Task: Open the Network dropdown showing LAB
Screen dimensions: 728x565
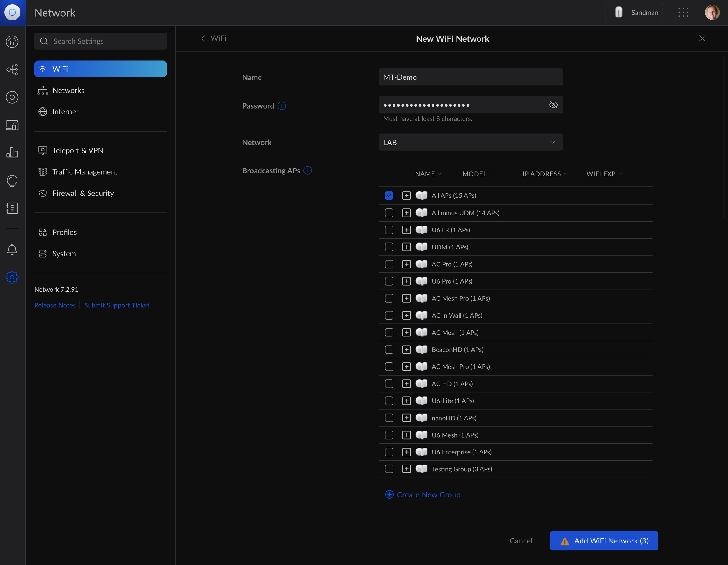Action: tap(470, 142)
